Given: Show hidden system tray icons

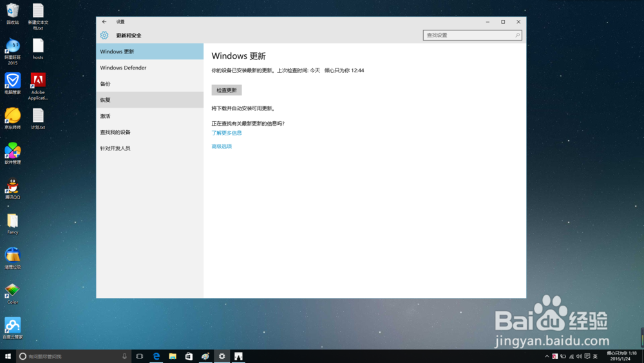Looking at the screenshot, I should [547, 357].
